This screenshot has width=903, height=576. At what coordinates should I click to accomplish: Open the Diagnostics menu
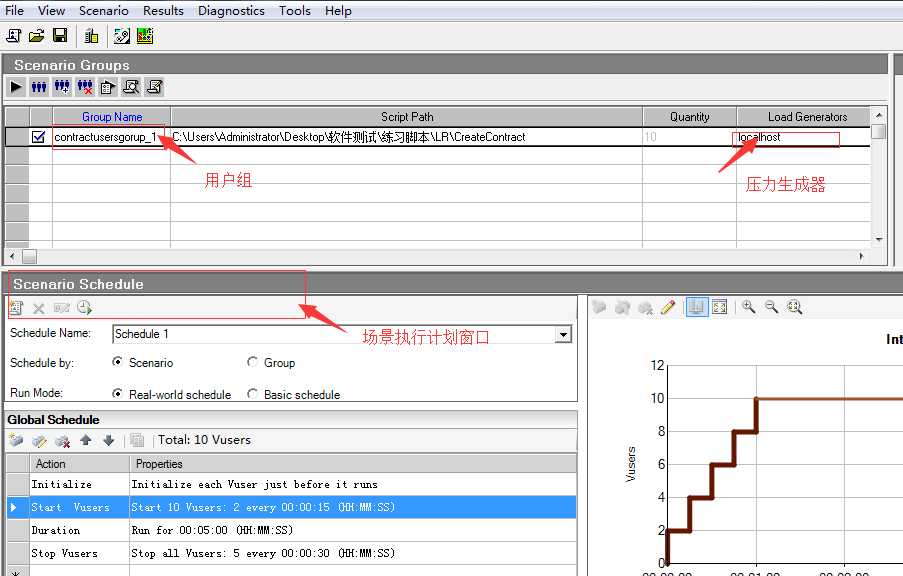coord(231,10)
